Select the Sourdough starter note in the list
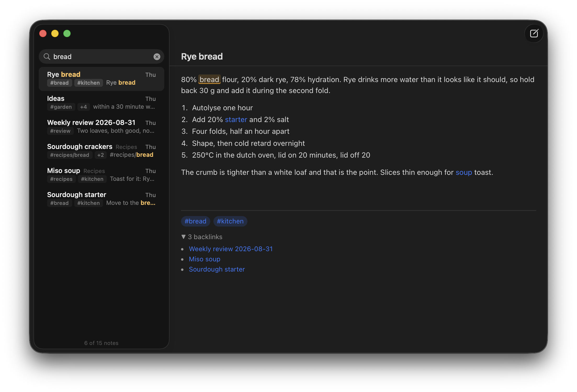Viewport: 577px width, 392px height. [101, 199]
